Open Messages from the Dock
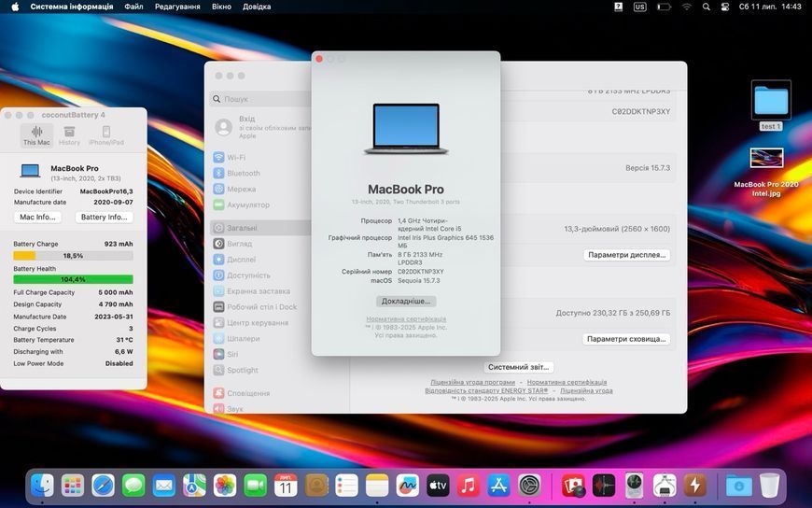Image resolution: width=812 pixels, height=508 pixels. coord(133,487)
